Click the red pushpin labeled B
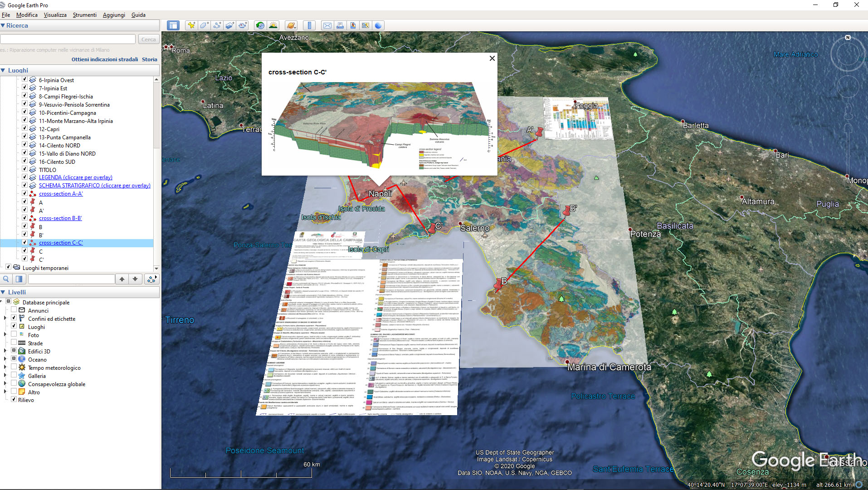This screenshot has width=868, height=490. (498, 285)
